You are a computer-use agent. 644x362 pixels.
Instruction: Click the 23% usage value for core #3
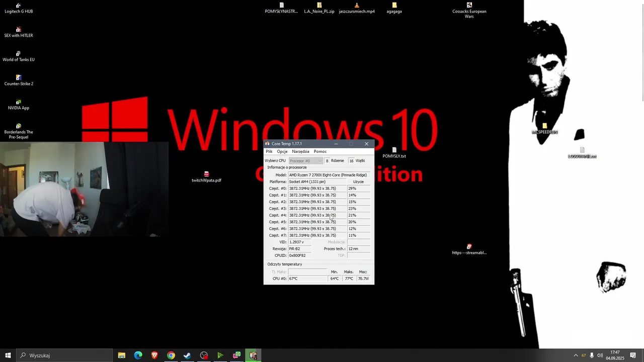pyautogui.click(x=359, y=209)
